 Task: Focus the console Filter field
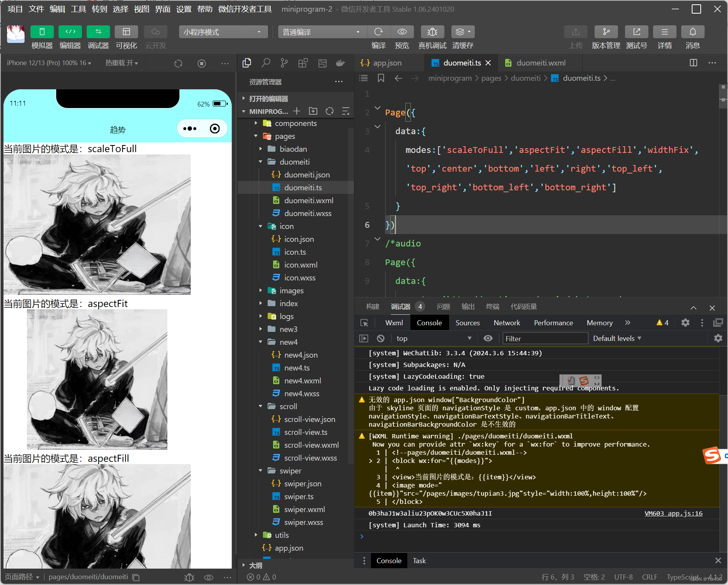pos(545,339)
